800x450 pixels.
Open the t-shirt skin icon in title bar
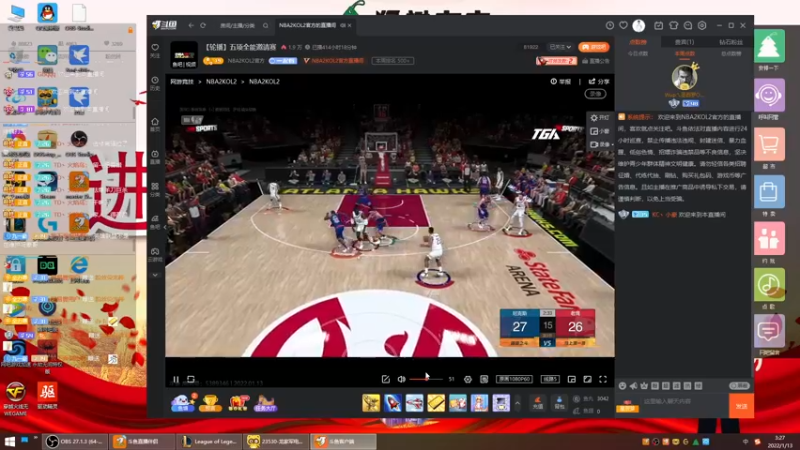(673, 25)
